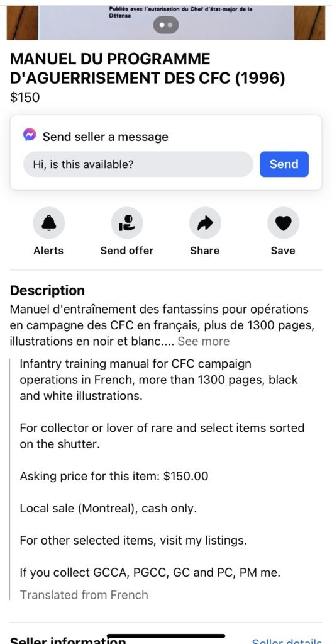Open the Seller details link

click(x=287, y=641)
